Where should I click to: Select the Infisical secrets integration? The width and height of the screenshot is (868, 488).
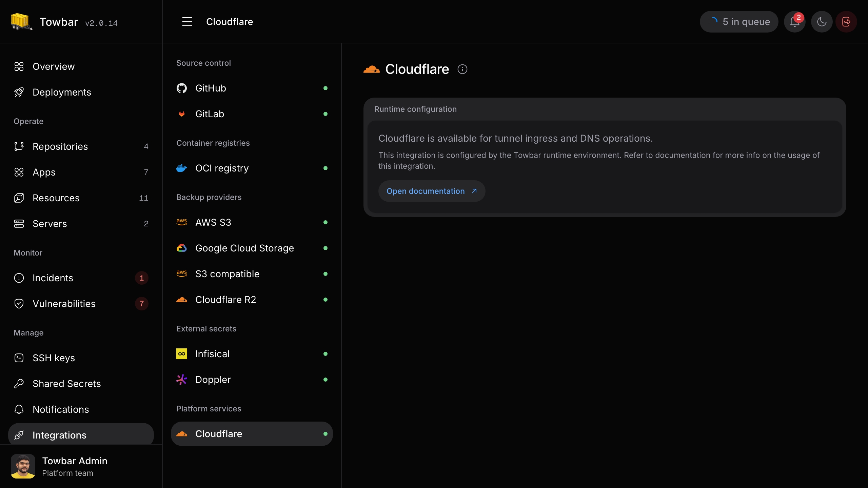252,354
